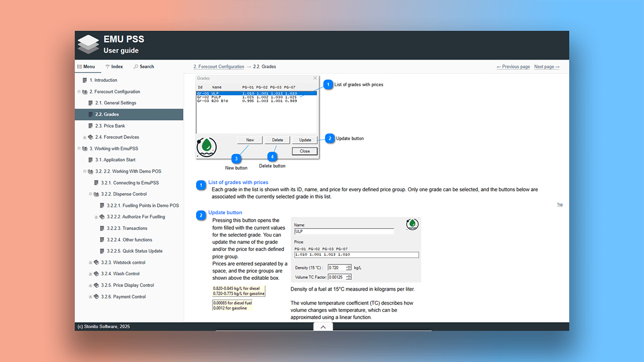Click the page icon beside 2.1. General Settings
Image resolution: width=644 pixels, height=362 pixels.
[91, 103]
